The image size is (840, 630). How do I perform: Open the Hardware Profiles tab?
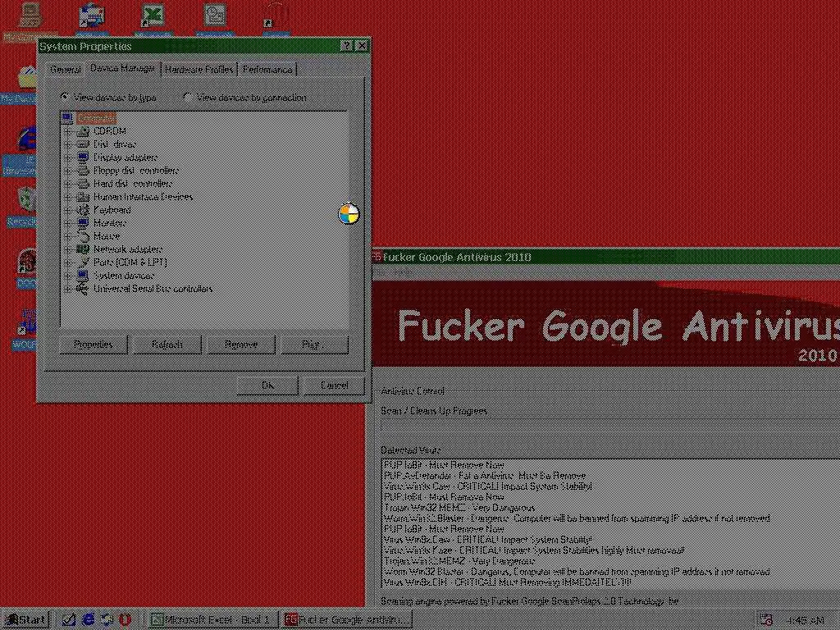coord(199,70)
